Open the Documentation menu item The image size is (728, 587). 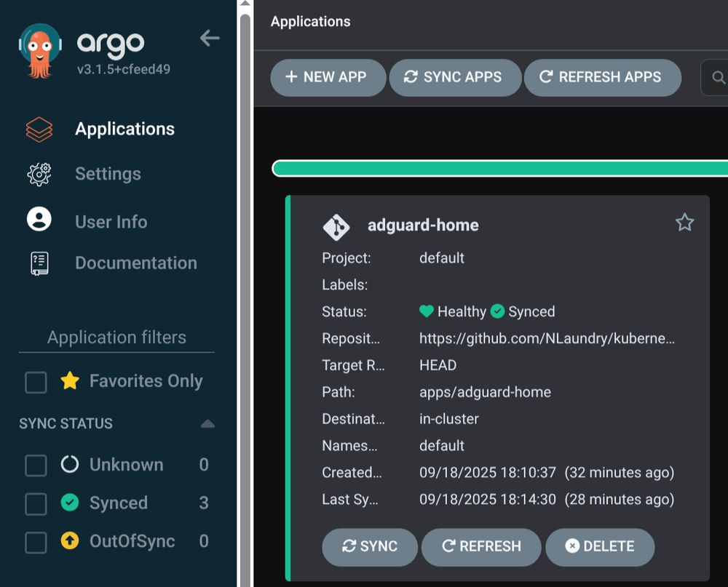point(136,263)
